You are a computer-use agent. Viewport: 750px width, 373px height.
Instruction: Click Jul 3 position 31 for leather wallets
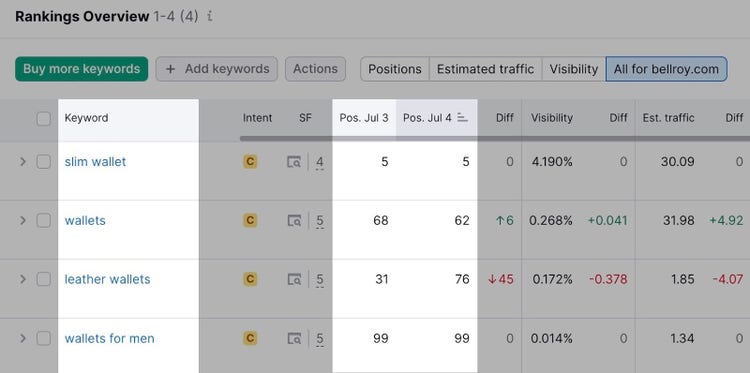coord(382,279)
